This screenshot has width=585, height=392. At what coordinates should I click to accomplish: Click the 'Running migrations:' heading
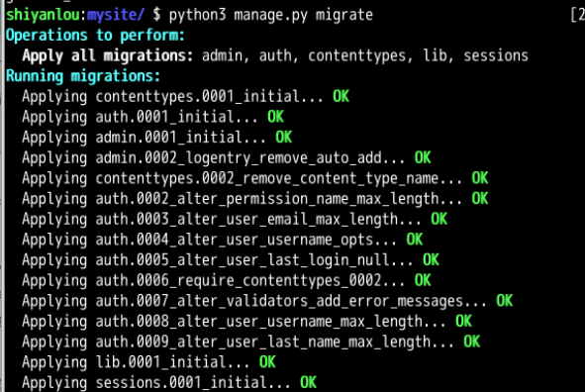tap(83, 76)
